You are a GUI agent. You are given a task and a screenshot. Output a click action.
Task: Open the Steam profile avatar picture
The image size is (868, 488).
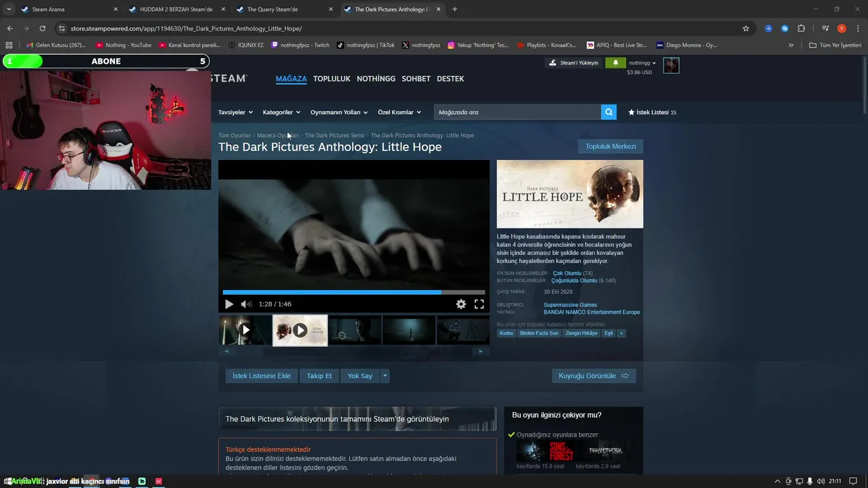pos(671,65)
